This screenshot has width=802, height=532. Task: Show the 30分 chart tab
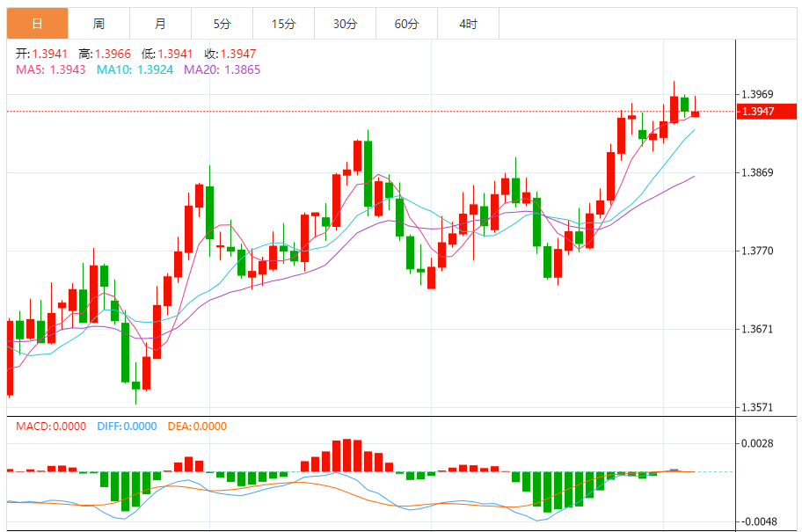[x=345, y=24]
